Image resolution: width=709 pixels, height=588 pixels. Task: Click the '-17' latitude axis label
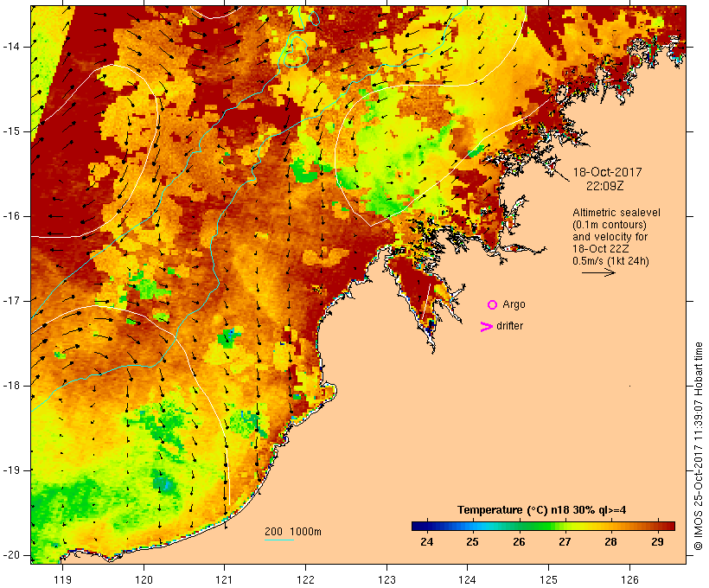tap(11, 301)
